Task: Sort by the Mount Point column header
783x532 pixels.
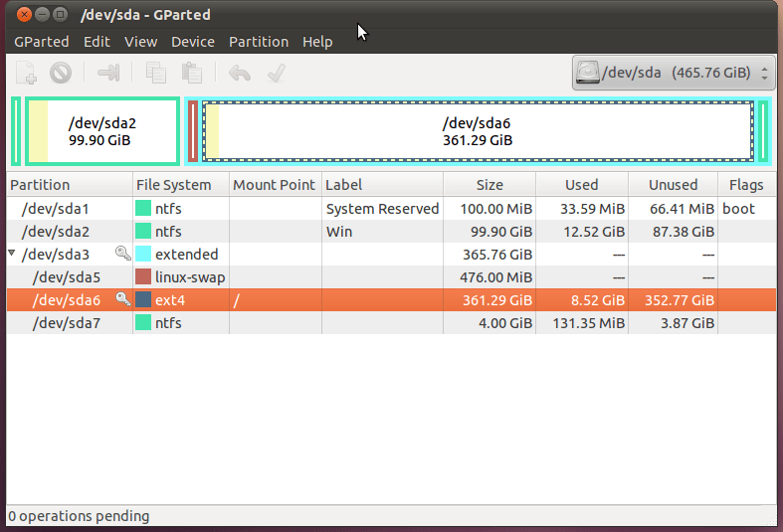Action: click(276, 185)
